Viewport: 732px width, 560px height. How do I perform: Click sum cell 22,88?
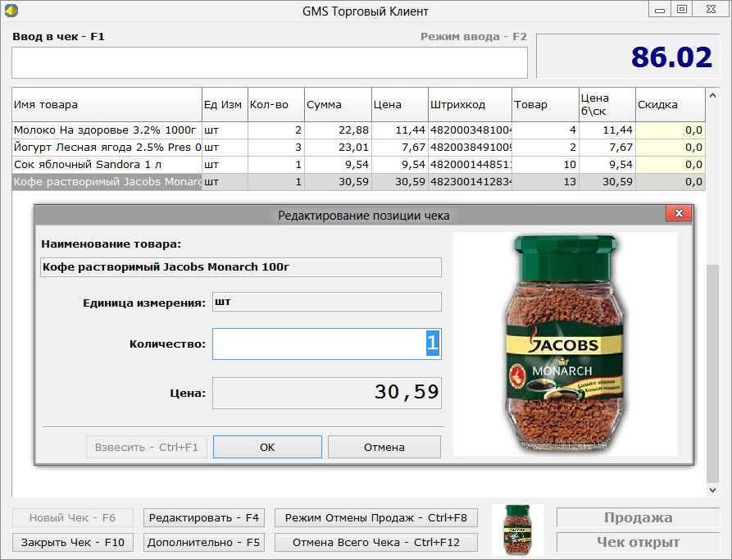click(x=338, y=130)
